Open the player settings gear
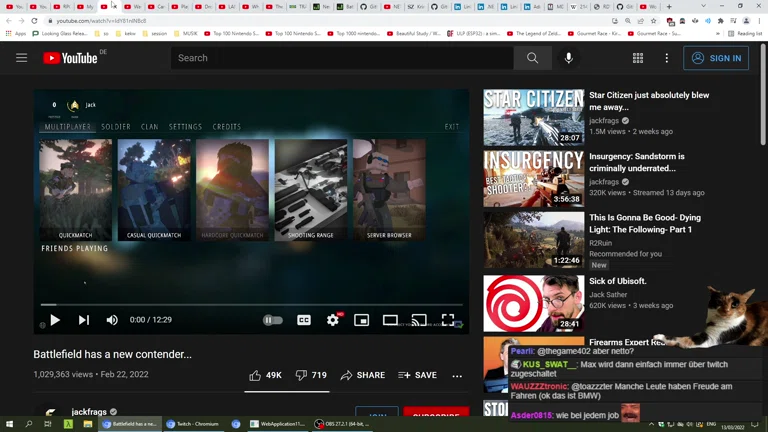This screenshot has height=432, width=768. coord(333,320)
